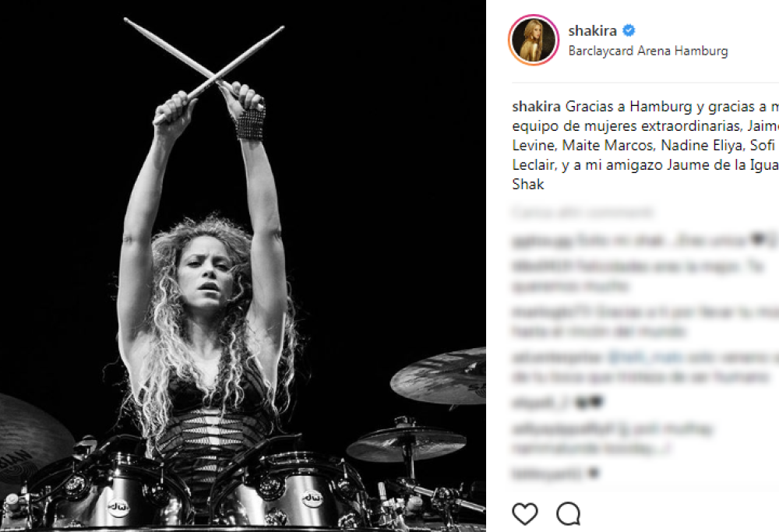Open last commenter's username beside heart emoji
This screenshot has height=532, width=779.
point(547,474)
